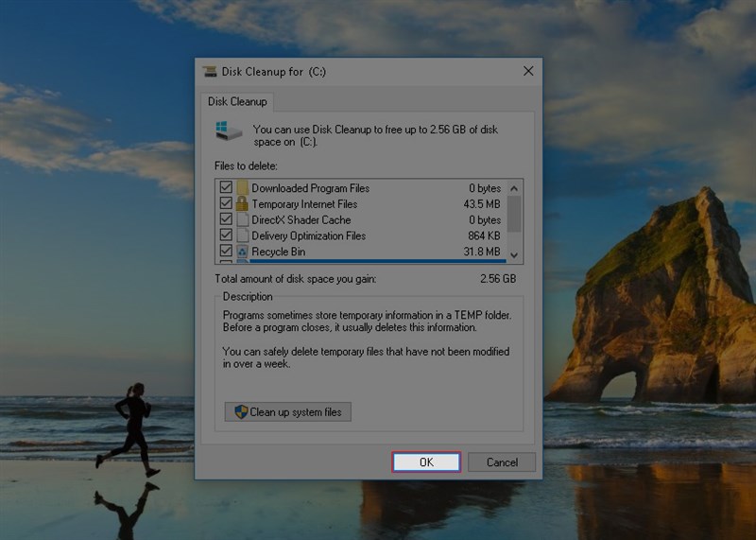Click the Windows drive icon in dialog
Image resolution: width=756 pixels, height=540 pixels.
pyautogui.click(x=227, y=131)
